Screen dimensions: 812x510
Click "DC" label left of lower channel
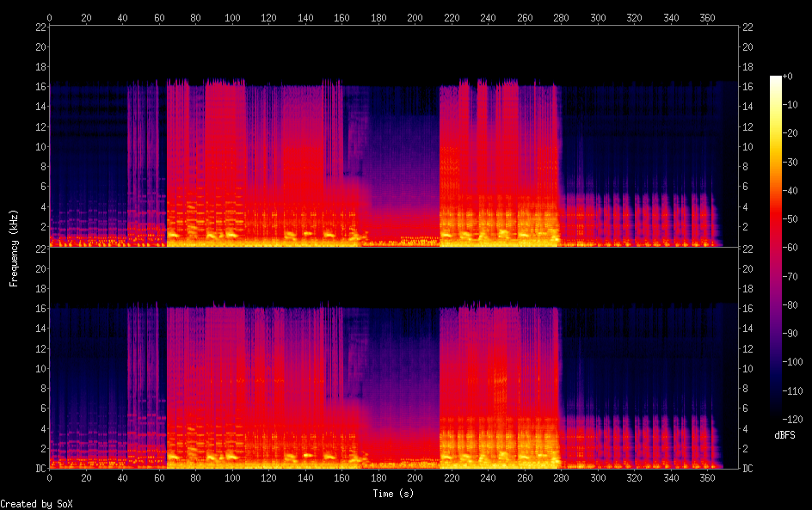point(40,469)
